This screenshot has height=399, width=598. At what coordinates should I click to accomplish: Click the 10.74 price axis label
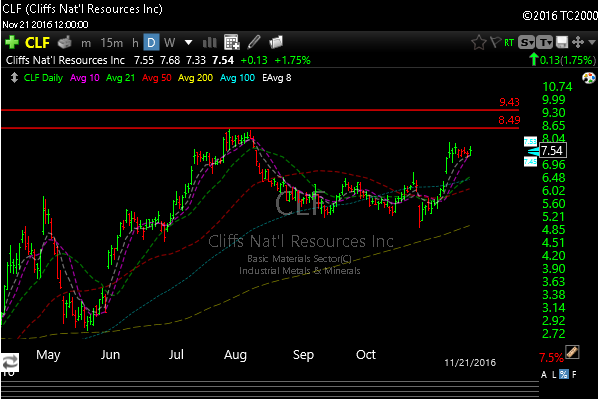pos(557,87)
